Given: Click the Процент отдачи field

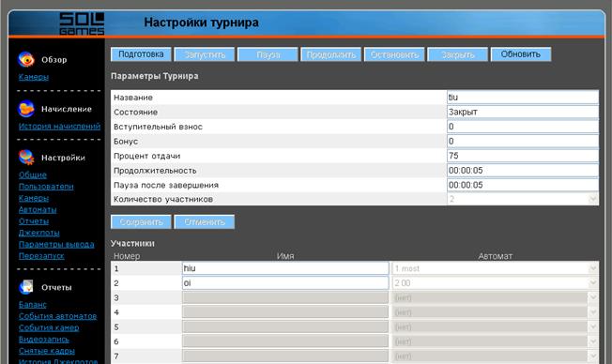Looking at the screenshot, I should tap(523, 156).
